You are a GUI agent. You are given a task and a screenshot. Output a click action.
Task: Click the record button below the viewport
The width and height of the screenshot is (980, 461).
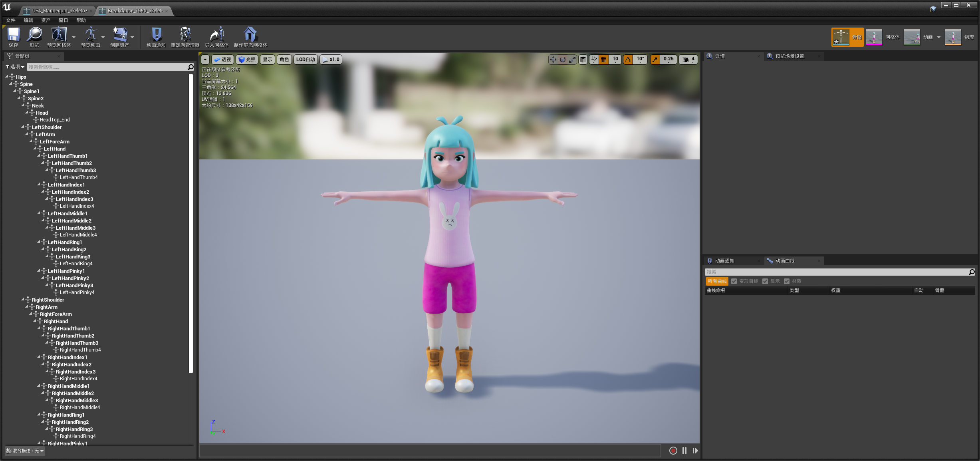[x=673, y=451]
